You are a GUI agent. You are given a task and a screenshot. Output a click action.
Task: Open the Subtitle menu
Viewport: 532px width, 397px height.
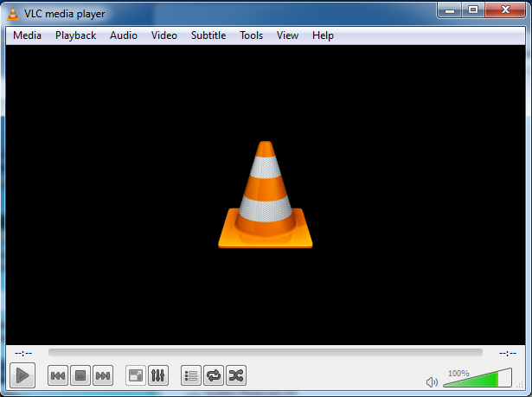coord(208,35)
